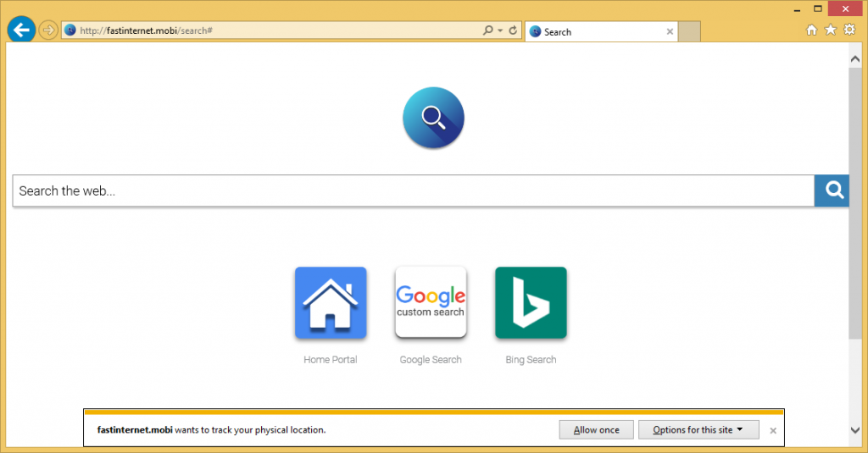Open the Home Portal tile

pyautogui.click(x=331, y=303)
